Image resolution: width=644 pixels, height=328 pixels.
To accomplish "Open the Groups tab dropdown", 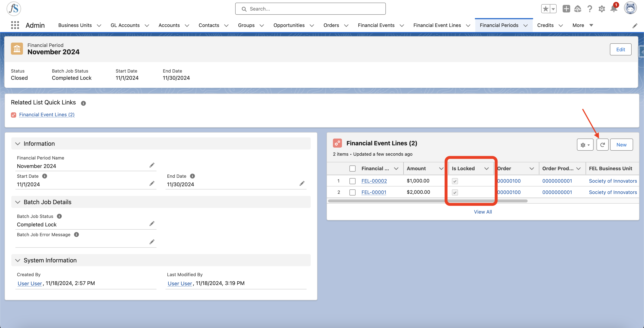I will 262,25.
